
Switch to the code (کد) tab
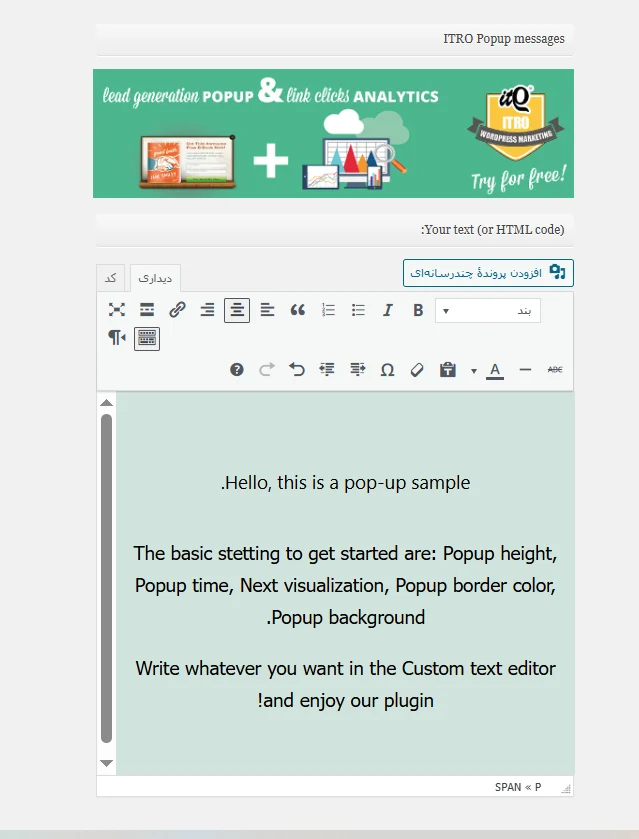[111, 278]
